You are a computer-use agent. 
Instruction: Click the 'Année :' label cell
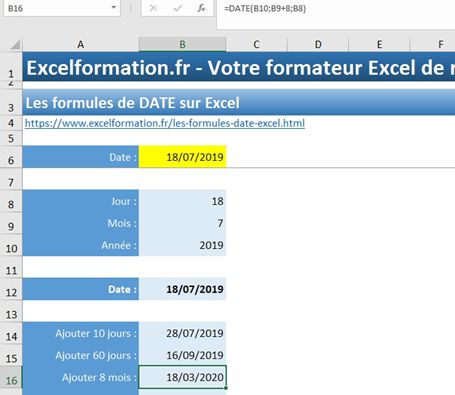(x=81, y=245)
